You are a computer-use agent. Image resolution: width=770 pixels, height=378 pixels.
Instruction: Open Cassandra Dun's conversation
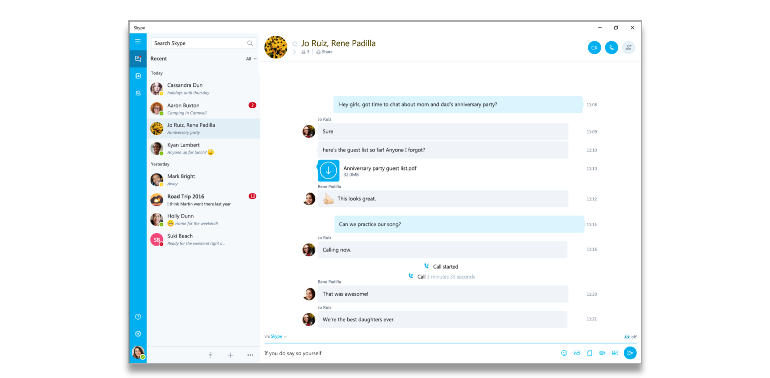(203, 88)
